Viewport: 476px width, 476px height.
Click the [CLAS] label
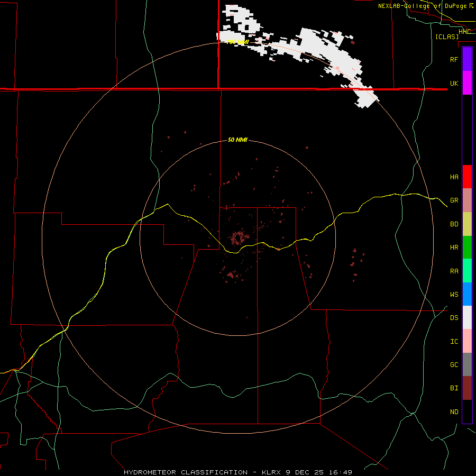click(447, 36)
